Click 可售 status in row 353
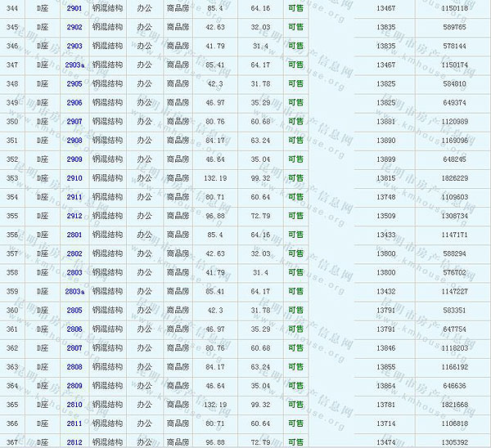Viewport: 491px width, 448px height. [x=295, y=178]
